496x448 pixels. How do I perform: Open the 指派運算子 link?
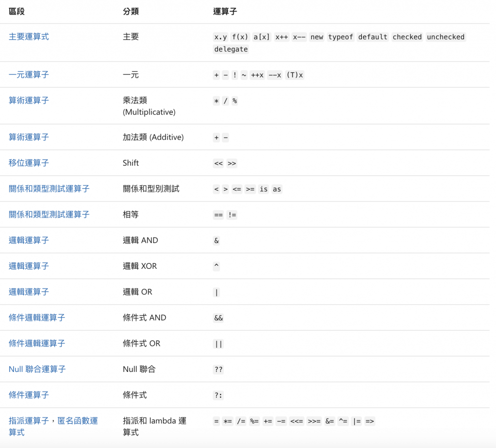[29, 421]
